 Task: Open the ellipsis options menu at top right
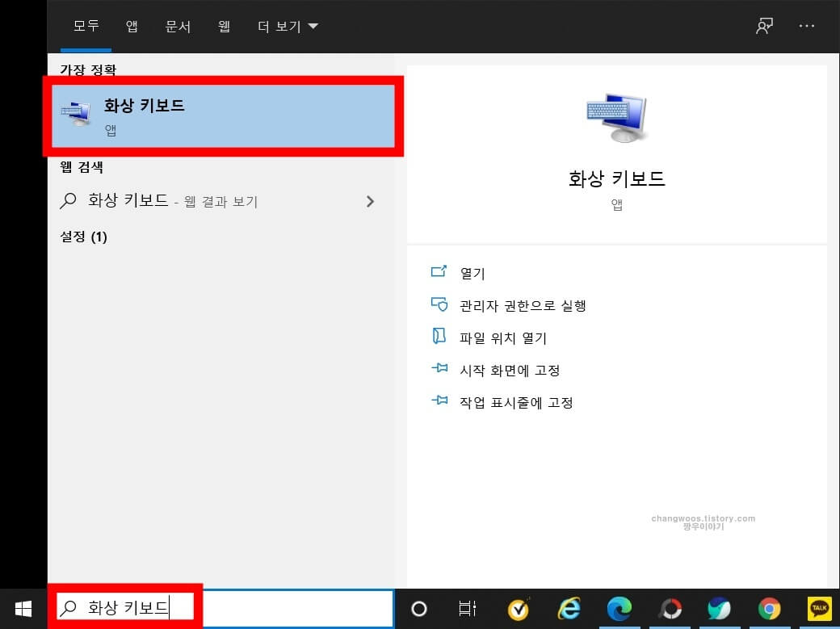point(807,26)
